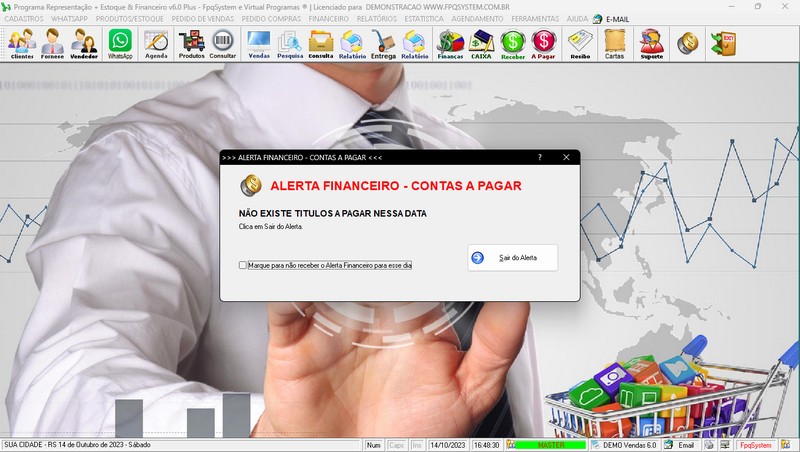Open the green Receber icon
Image resolution: width=800 pixels, height=452 pixels.
pos(513,44)
